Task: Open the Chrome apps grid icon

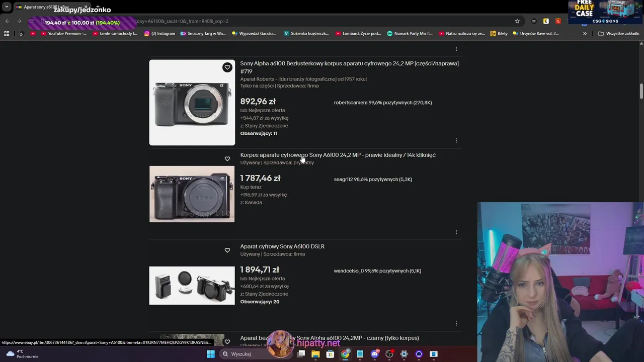Action: (7, 34)
